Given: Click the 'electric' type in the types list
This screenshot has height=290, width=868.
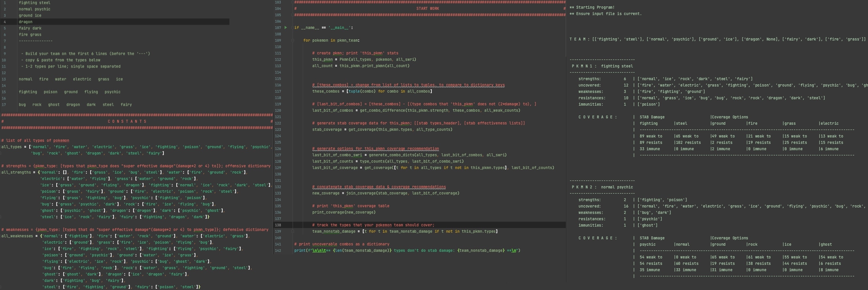Looking at the screenshot, I should (x=82, y=79).
